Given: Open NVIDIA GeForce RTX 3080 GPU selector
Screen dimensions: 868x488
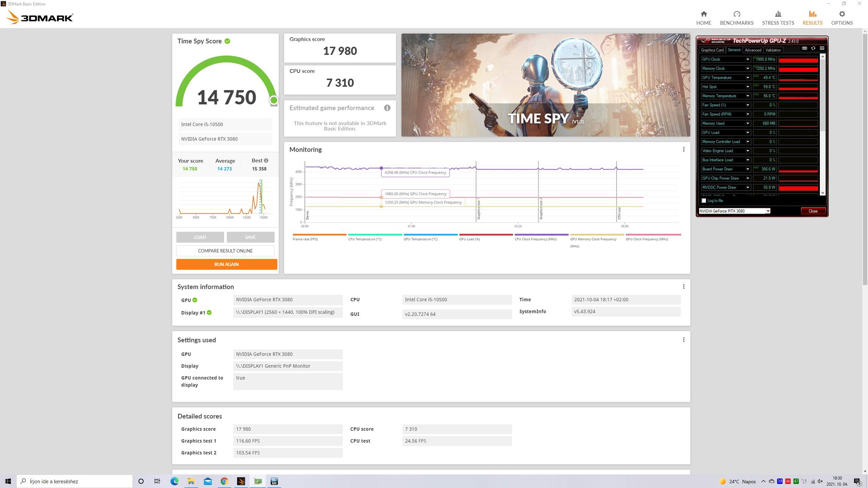Looking at the screenshot, I should (x=734, y=211).
